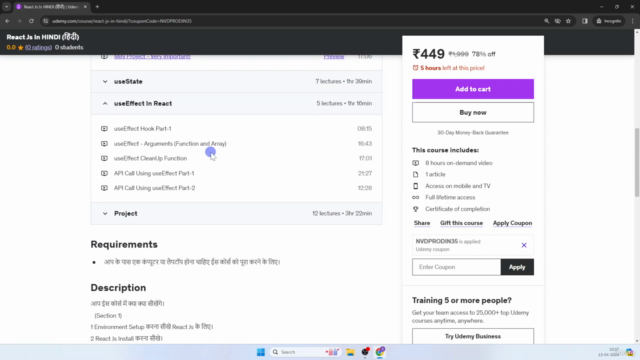640x360 pixels.
Task: Select useEffect Hook Part-1 lecture title
Action: click(142, 129)
